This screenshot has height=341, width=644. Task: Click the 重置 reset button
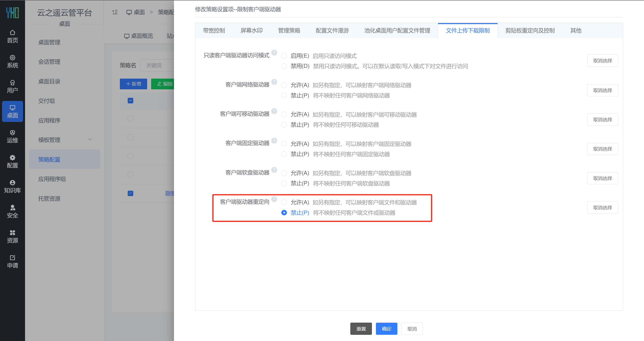[361, 329]
